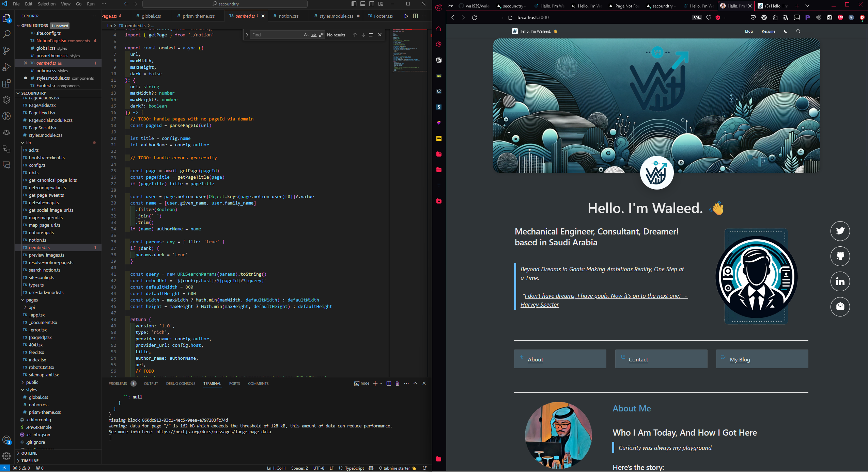Open the PROBLEMS panel tab

(118, 384)
